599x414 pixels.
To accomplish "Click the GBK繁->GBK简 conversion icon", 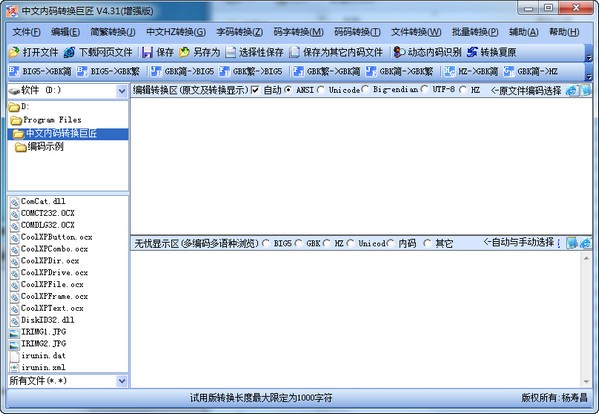I will [x=298, y=71].
